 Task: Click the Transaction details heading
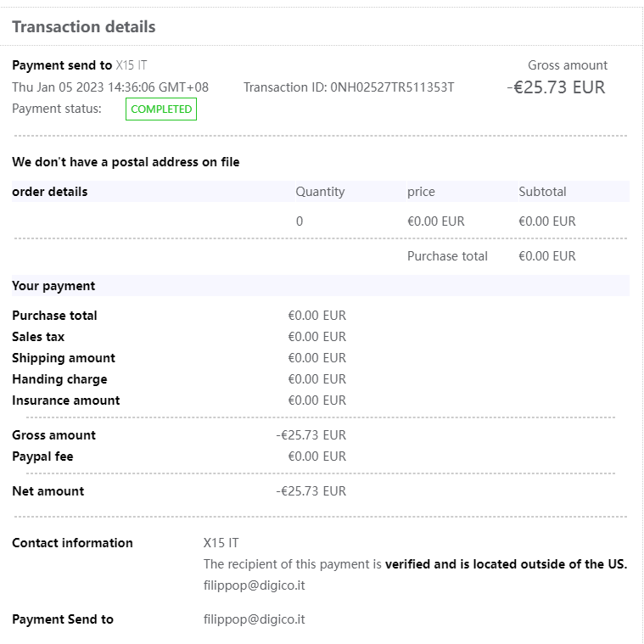[84, 26]
